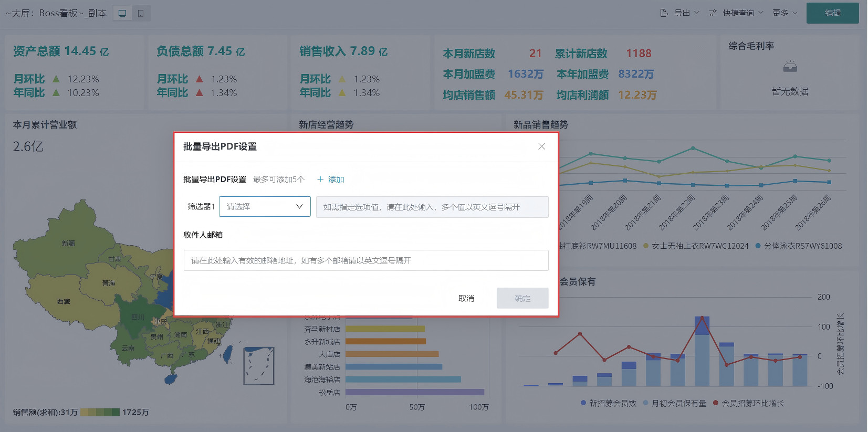Viewport: 868px width, 432px height.
Task: Click the sales amount color range bar
Action: pyautogui.click(x=100, y=412)
